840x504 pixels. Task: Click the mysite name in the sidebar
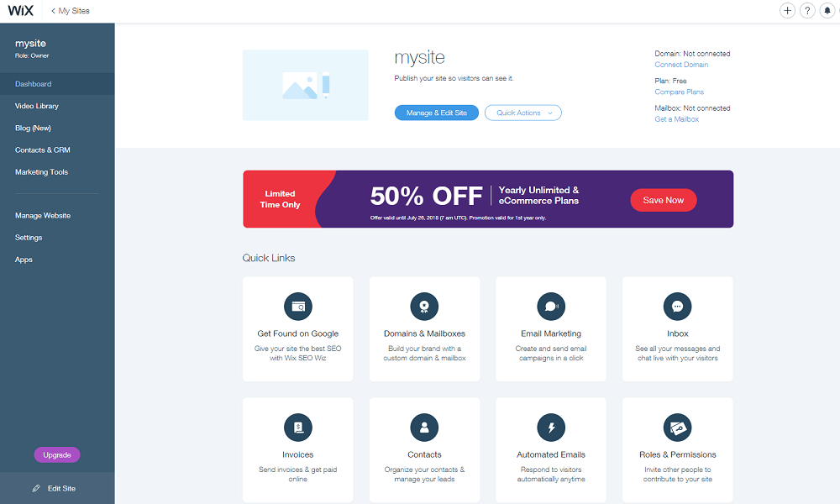(30, 44)
